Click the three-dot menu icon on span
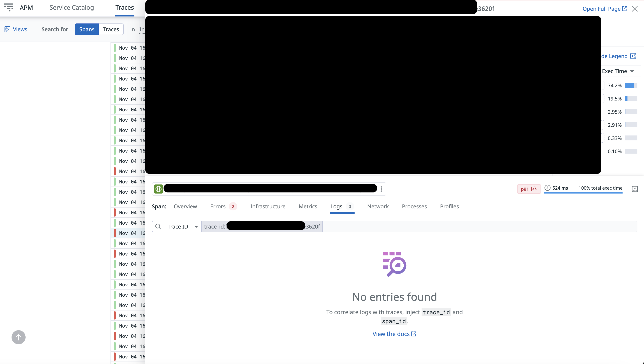The image size is (644, 364). point(381,189)
